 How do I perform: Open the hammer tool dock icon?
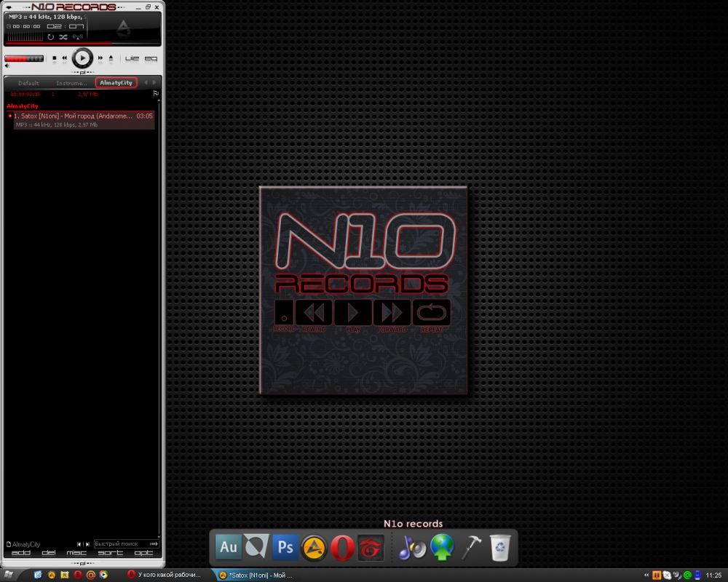click(471, 547)
